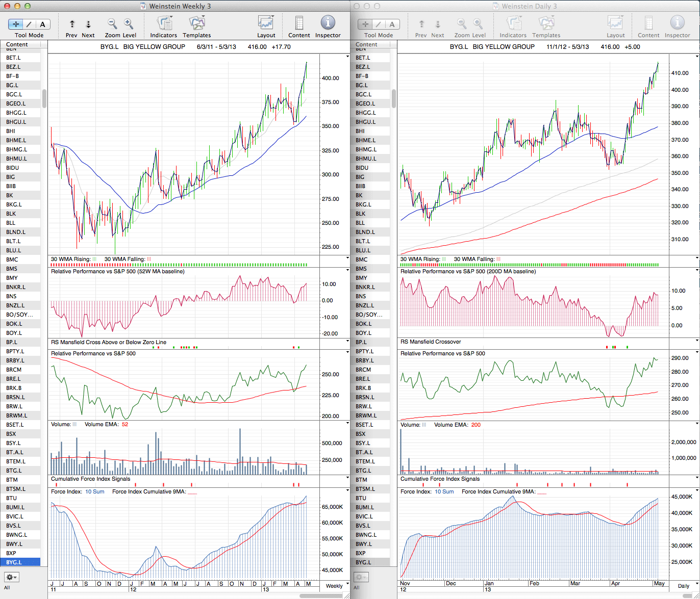Image resolution: width=700 pixels, height=599 pixels.
Task: Open Indicators in the Weekly window toolbar
Action: pos(164,23)
